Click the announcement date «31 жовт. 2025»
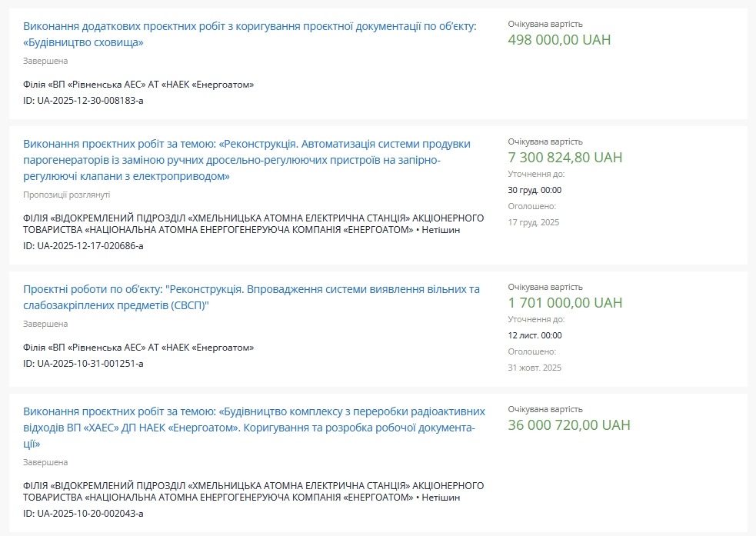Image resolution: width=756 pixels, height=536 pixels. [535, 368]
